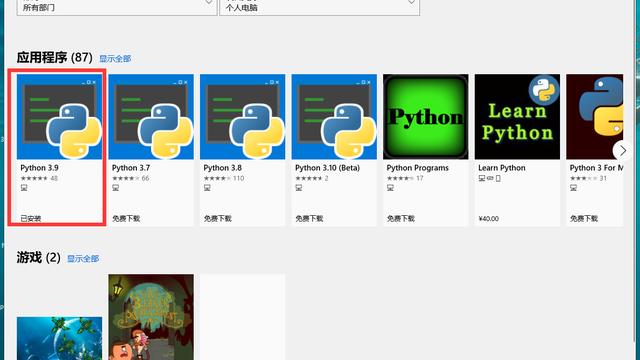
Task: Open the Python 3 For M... app icon
Action: (x=595, y=117)
